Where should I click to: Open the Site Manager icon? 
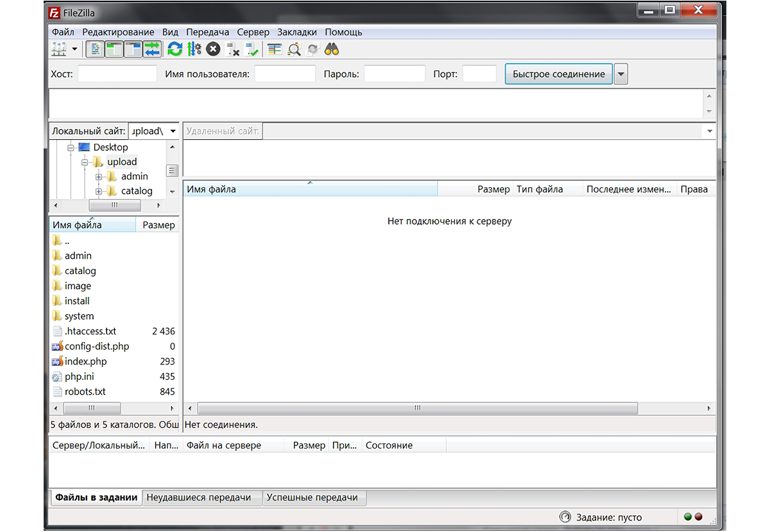pyautogui.click(x=59, y=49)
